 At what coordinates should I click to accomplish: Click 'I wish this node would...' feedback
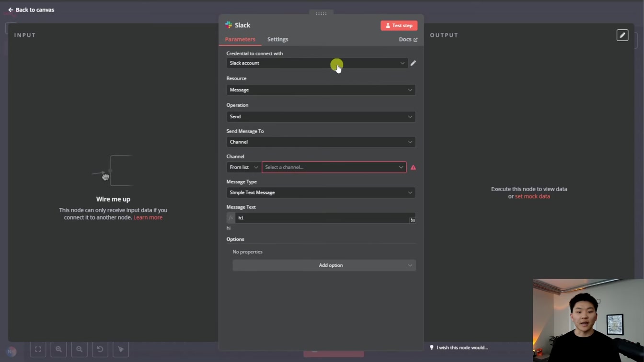pyautogui.click(x=462, y=348)
